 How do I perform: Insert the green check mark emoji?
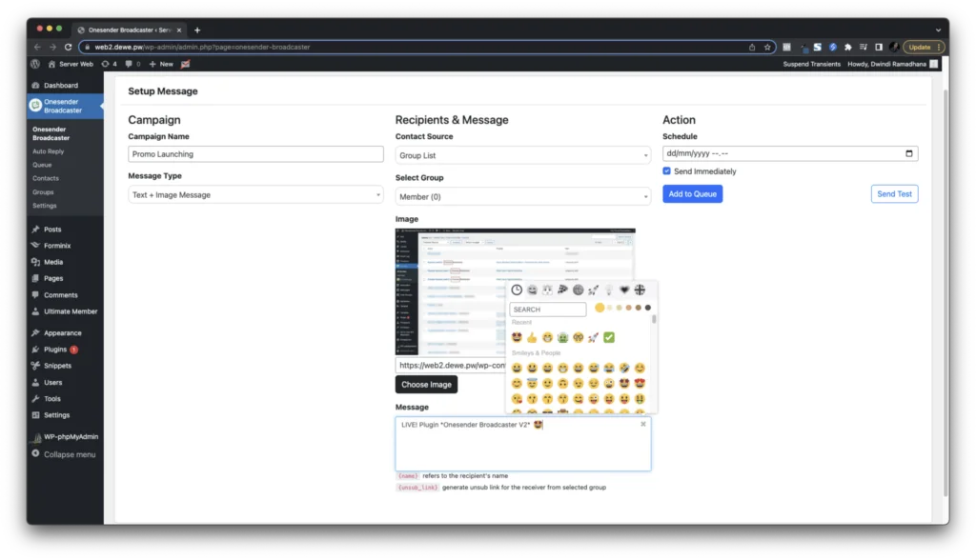coord(609,337)
